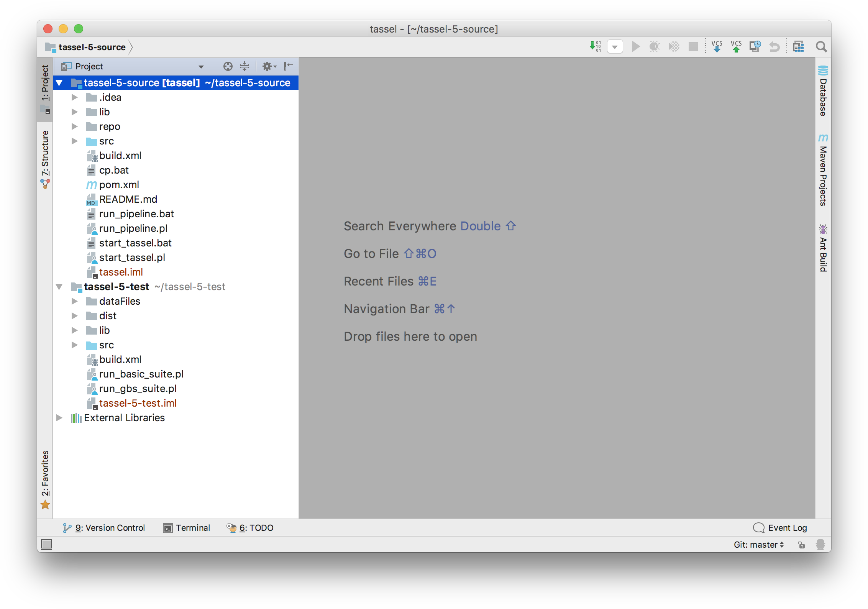The height and width of the screenshot is (609, 868).
Task: Click the Search Everywhere magnifier icon
Action: pos(821,47)
